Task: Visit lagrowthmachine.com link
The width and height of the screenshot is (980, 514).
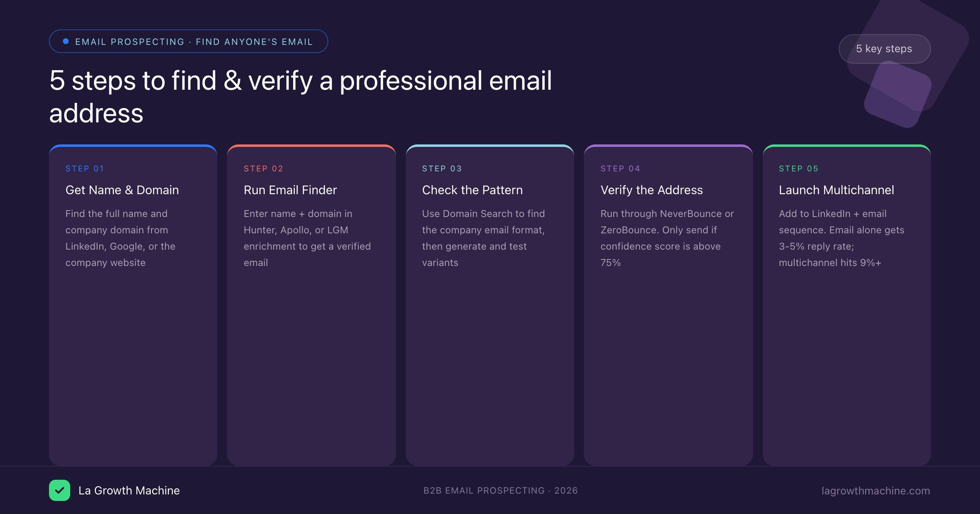Action: coord(876,490)
